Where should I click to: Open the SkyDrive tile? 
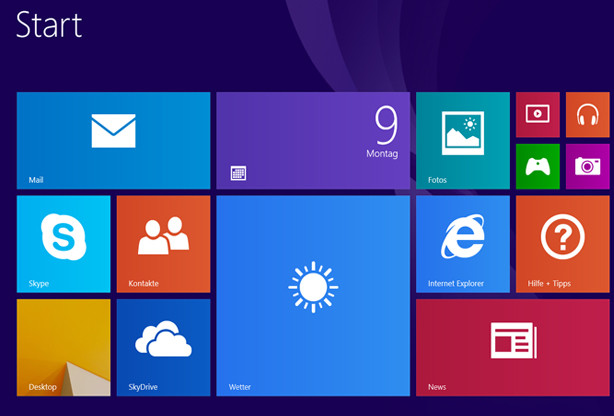click(163, 347)
